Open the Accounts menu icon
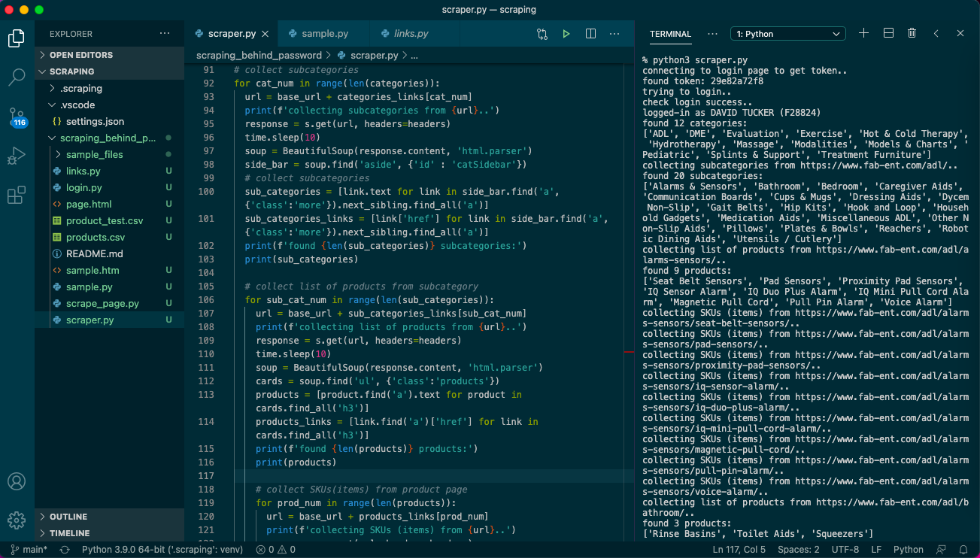The image size is (980, 558). [17, 481]
